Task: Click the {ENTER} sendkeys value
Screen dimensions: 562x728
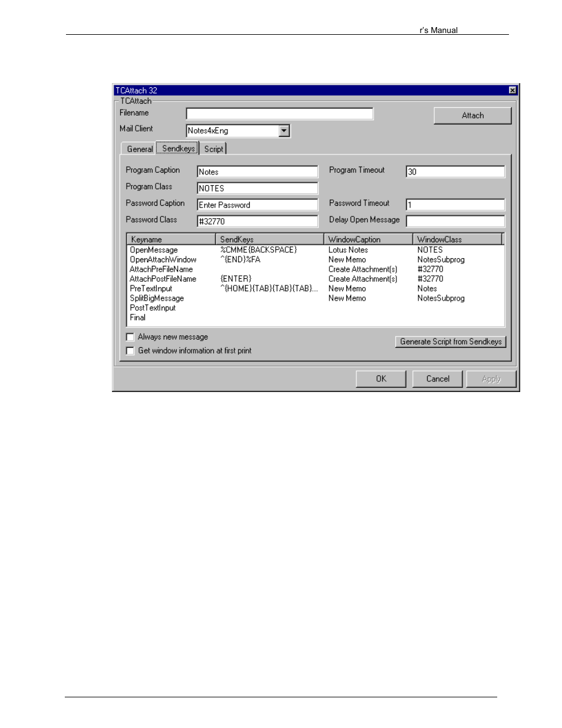Action: tap(236, 279)
